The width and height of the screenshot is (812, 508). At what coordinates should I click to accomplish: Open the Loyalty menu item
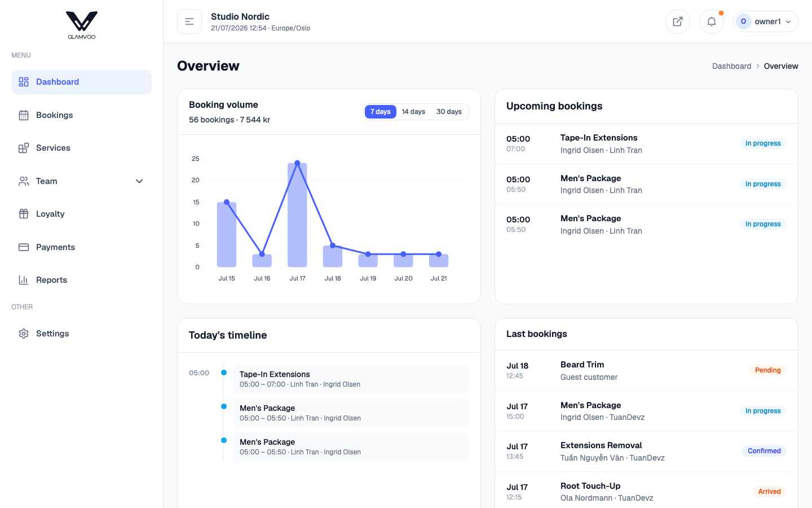click(x=81, y=214)
